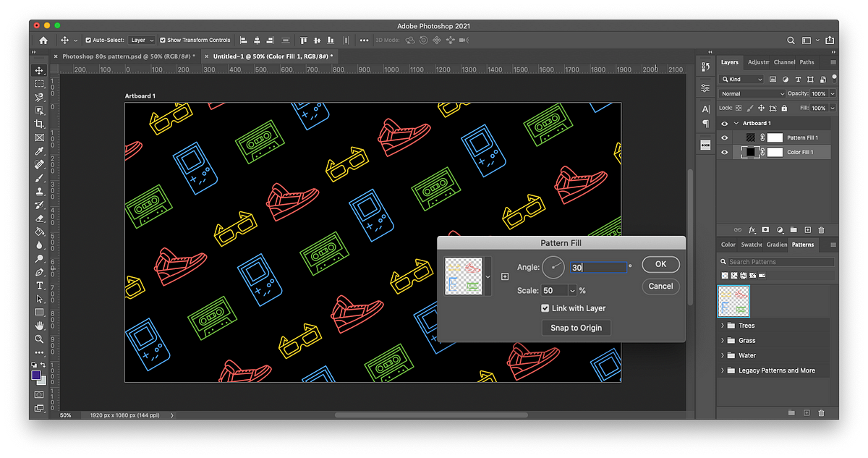Select the Crop tool
Screen dimensions: 868x458
40,124
